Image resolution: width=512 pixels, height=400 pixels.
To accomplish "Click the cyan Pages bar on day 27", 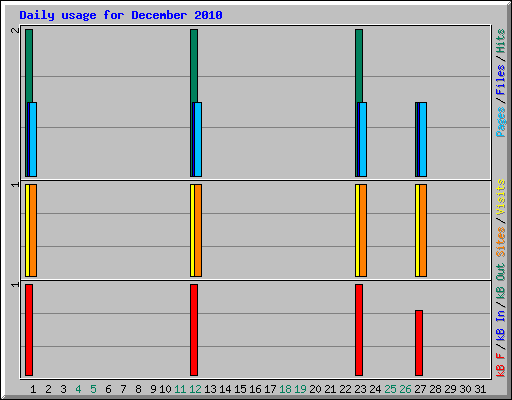I will click(423, 139).
